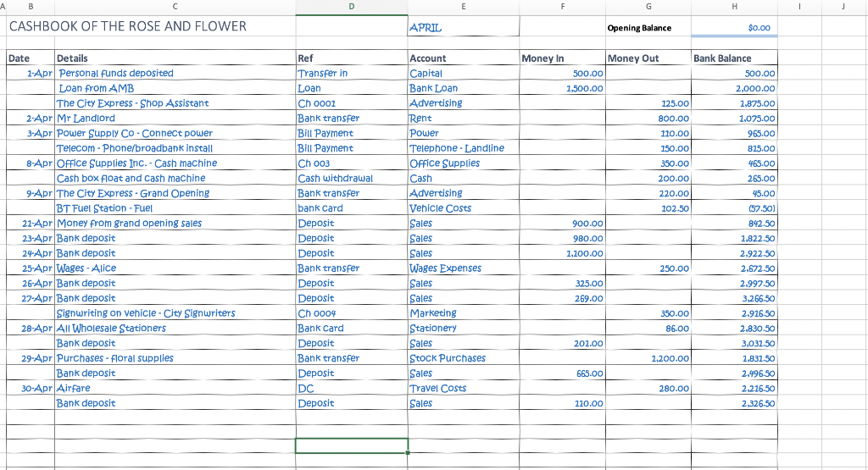Select 'Wages - Alice' cell
The image size is (868, 470).
coord(175,268)
